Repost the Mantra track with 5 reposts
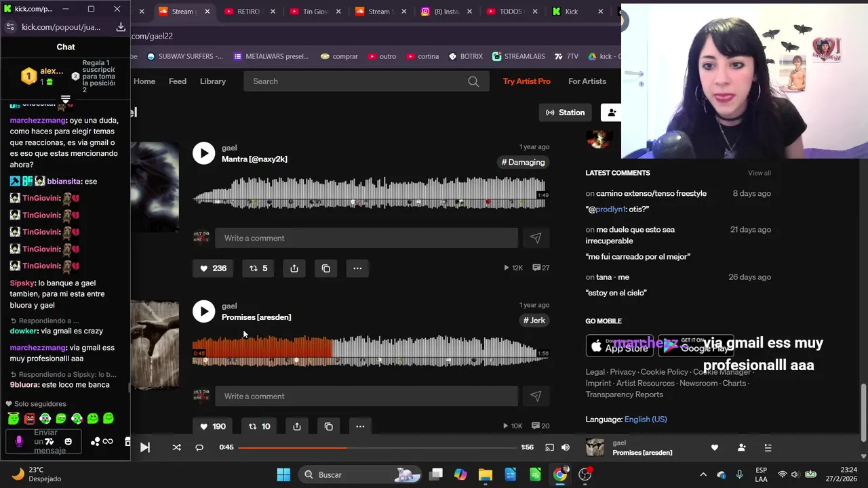This screenshot has height=488, width=868. [258, 268]
